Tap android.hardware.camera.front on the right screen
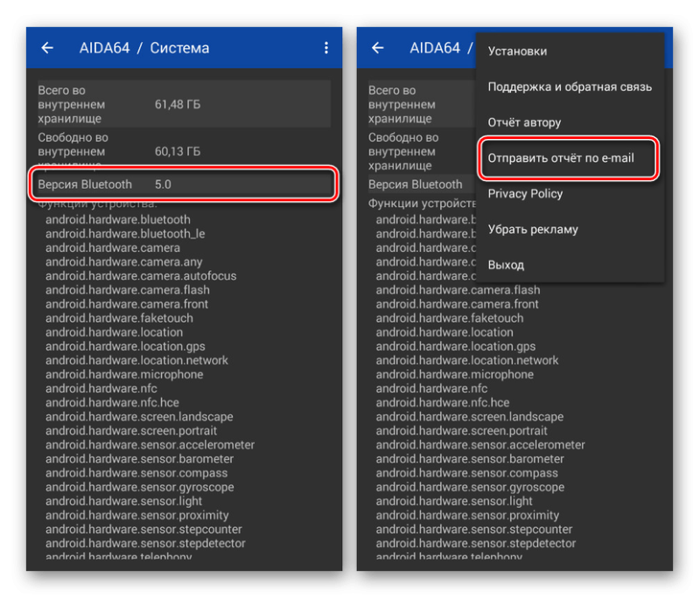The width and height of the screenshot is (700, 598). point(457,303)
